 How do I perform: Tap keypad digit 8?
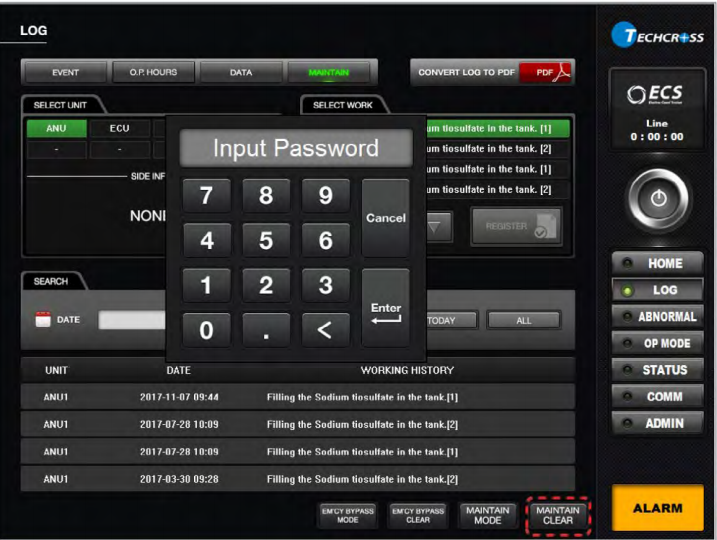click(266, 195)
